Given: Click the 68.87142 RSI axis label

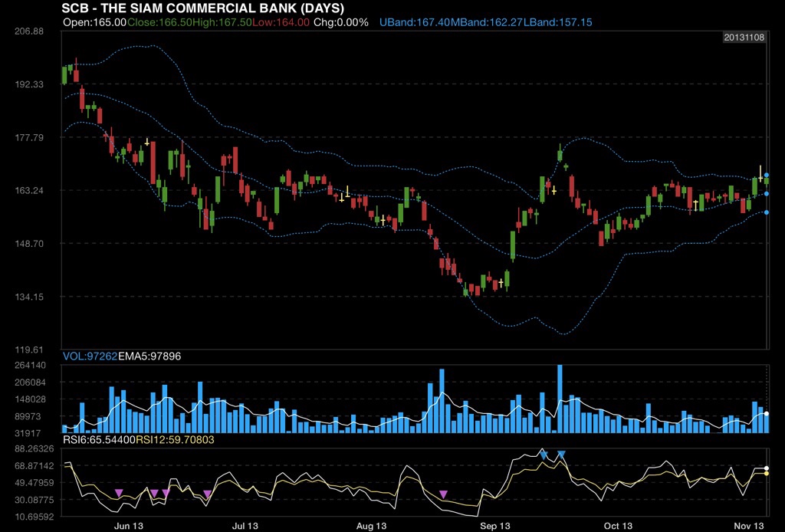Looking at the screenshot, I should click(34, 466).
